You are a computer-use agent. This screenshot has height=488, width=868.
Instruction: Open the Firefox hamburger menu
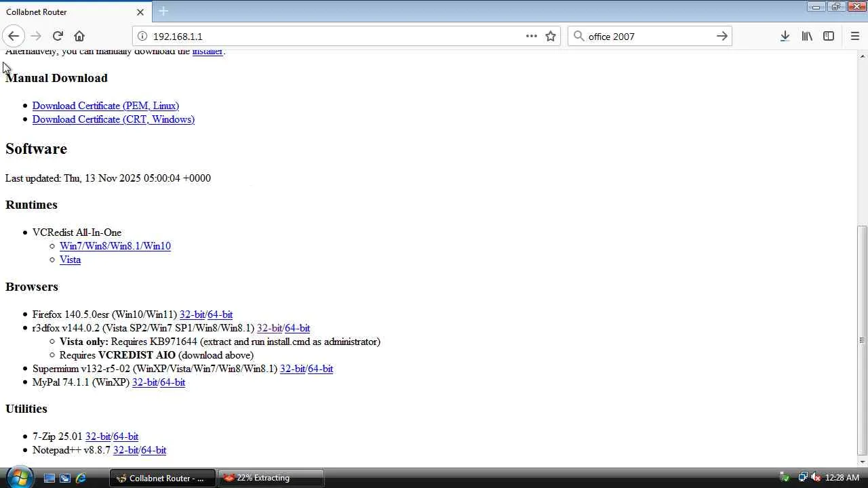[x=854, y=36]
